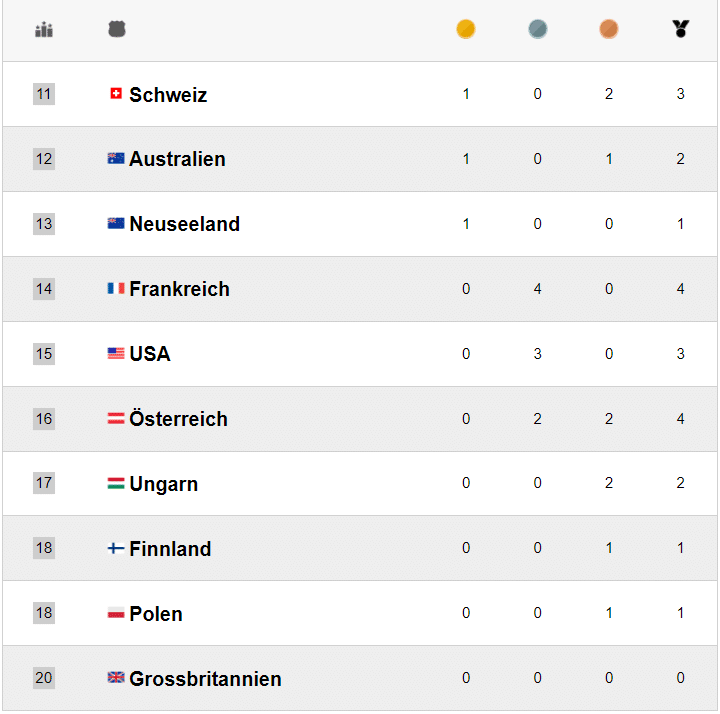Viewport: 720px width, 714px height.
Task: Click the country shield header icon
Action: coord(117,30)
